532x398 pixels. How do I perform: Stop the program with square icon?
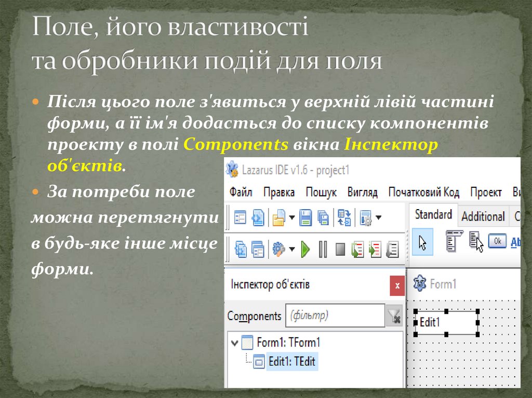tap(340, 250)
